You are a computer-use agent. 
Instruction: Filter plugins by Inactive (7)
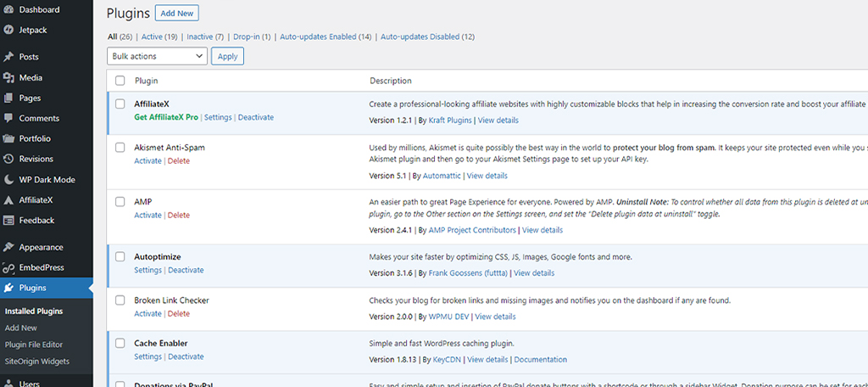[205, 36]
